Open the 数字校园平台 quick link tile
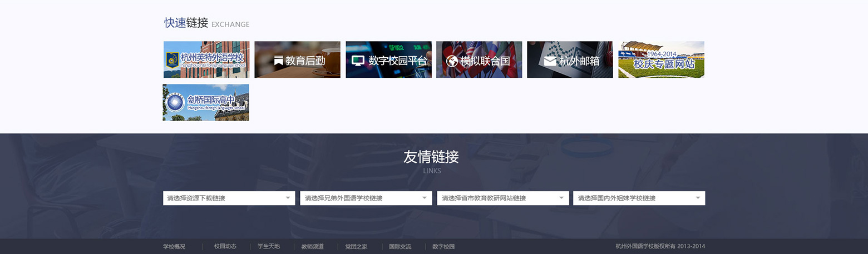The height and width of the screenshot is (254, 868). tap(388, 59)
